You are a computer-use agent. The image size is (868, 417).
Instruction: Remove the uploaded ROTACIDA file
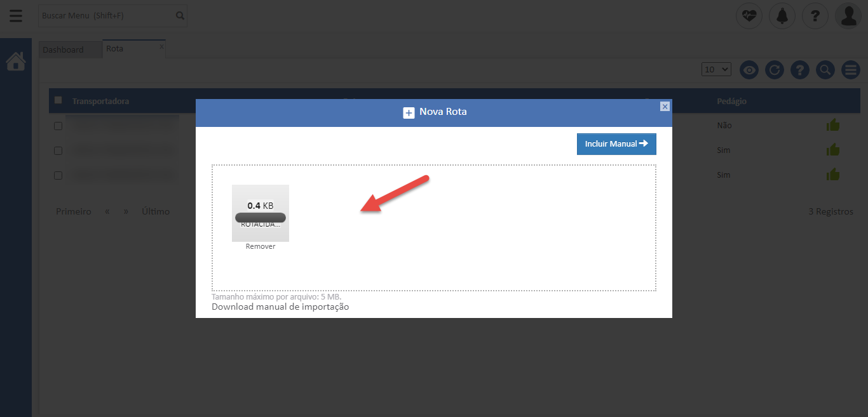coord(261,246)
